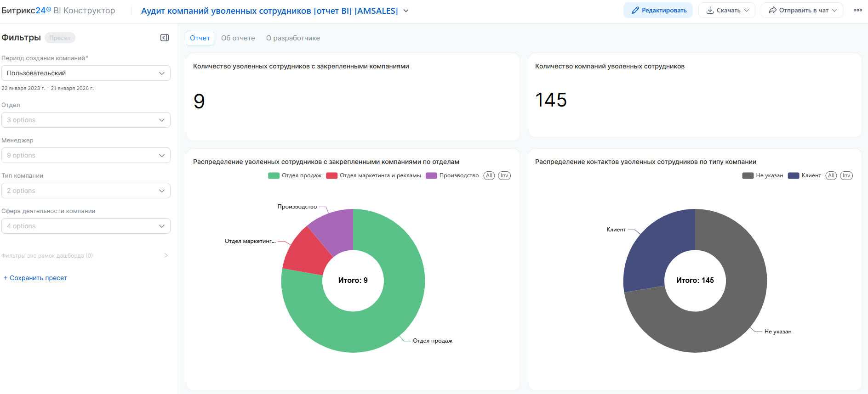The image size is (868, 394).
Task: Open the Сфера деятельности компании dropdown
Action: click(86, 226)
